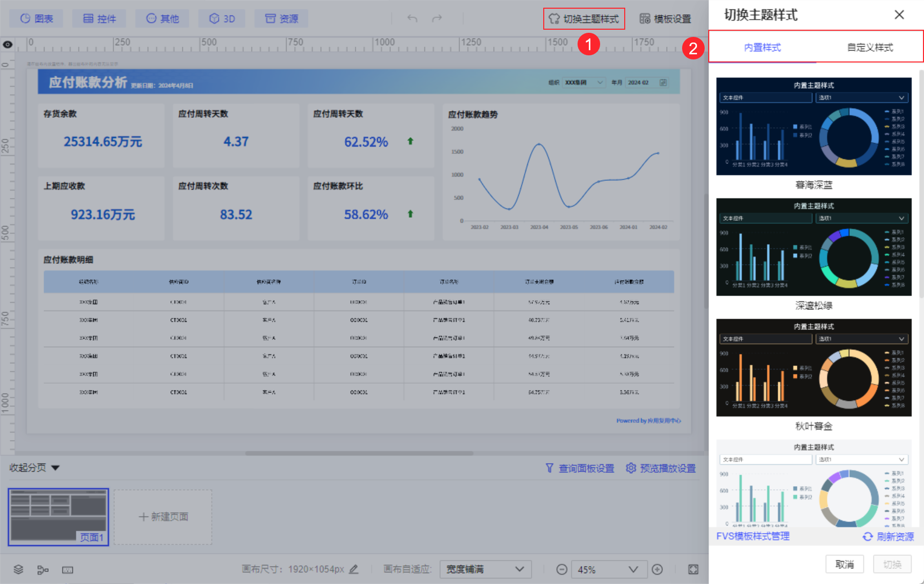924x584 pixels.
Task: Switch to 自定义样式 tab
Action: click(x=870, y=47)
